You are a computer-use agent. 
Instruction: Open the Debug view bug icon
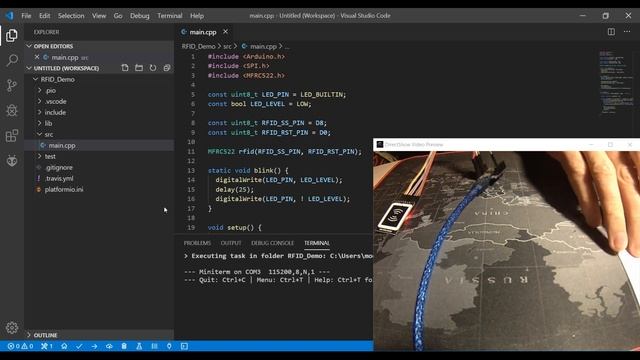tap(12, 110)
